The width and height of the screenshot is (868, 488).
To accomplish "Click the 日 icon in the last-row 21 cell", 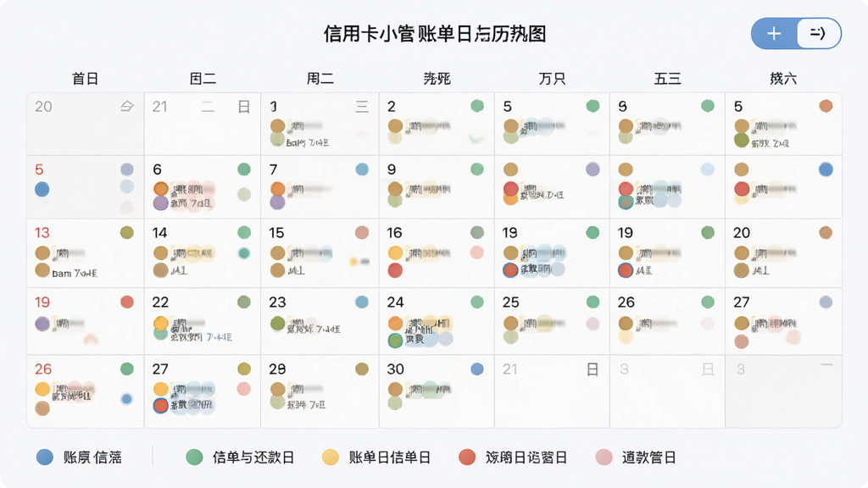I will [592, 369].
